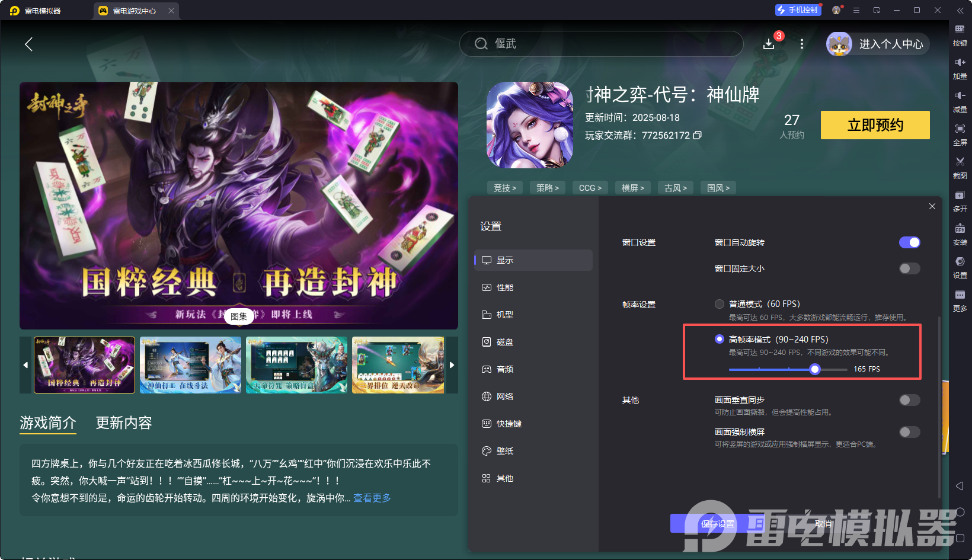Select the 音频 audio settings category

(x=505, y=369)
